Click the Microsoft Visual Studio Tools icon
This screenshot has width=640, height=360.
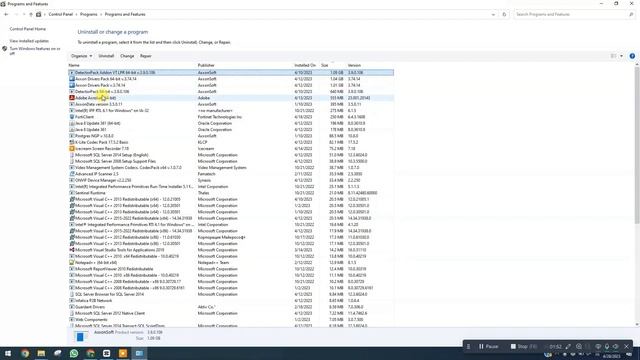coord(72,250)
